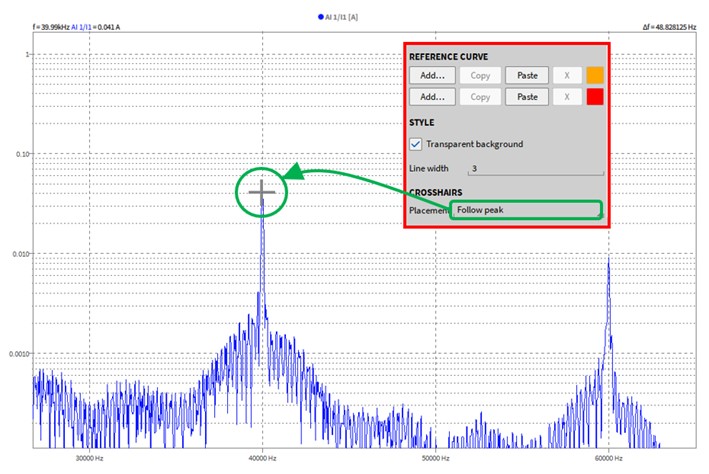Click X to remove the first reference curve
709x474 pixels.
click(x=566, y=75)
